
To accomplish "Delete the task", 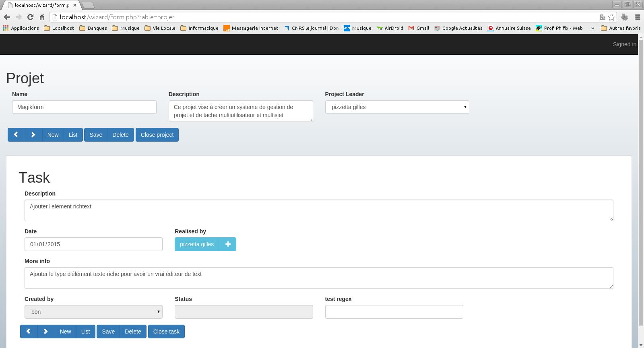I will pos(133,332).
